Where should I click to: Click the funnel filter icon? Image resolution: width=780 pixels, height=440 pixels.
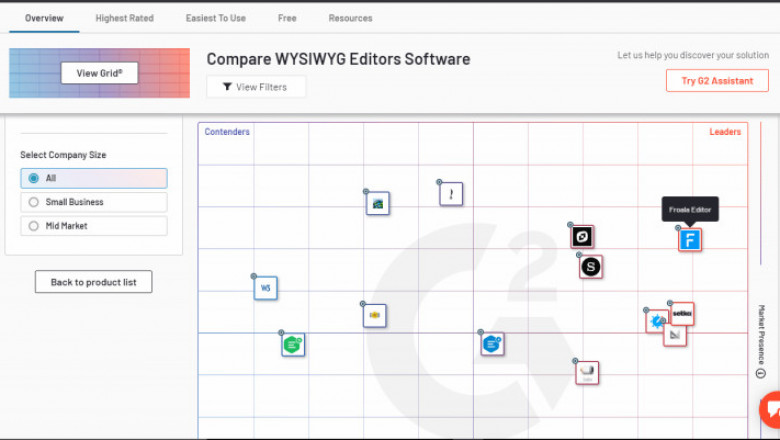pos(227,87)
